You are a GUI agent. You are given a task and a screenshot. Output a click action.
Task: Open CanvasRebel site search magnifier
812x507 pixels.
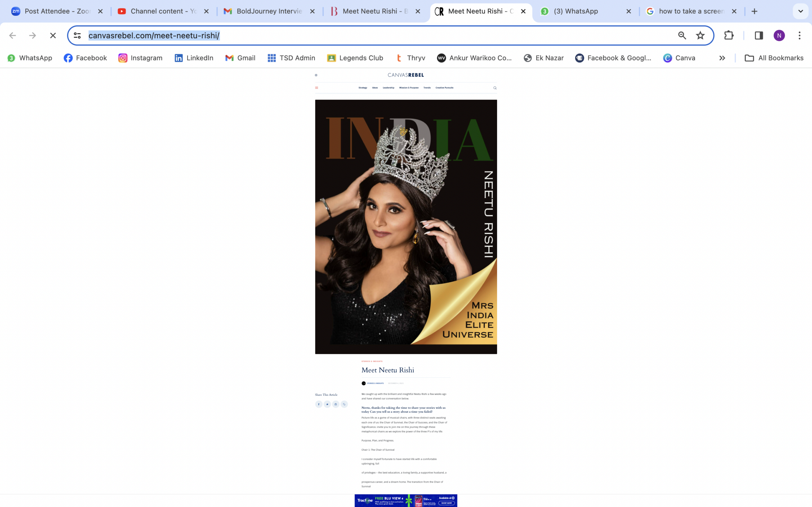tap(494, 88)
